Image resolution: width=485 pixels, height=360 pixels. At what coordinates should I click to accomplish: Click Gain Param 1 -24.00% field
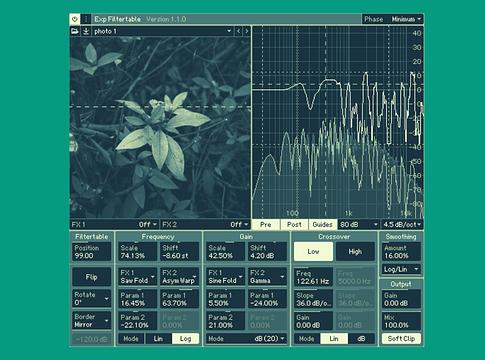(267, 299)
